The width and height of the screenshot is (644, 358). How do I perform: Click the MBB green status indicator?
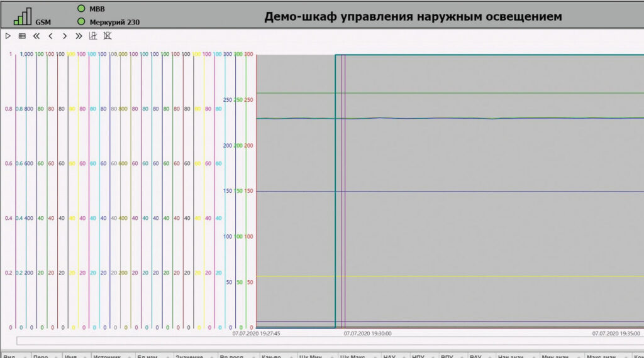(80, 9)
